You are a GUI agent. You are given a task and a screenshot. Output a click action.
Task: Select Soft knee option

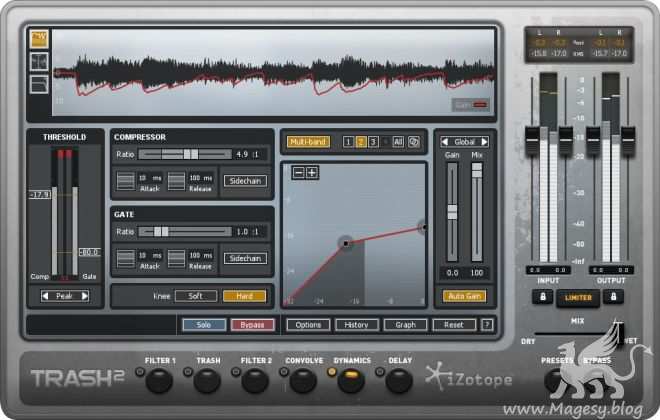click(x=196, y=296)
